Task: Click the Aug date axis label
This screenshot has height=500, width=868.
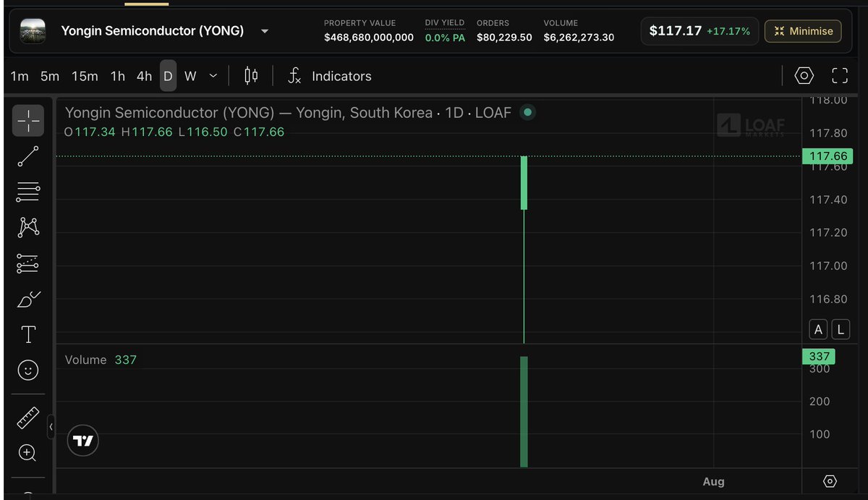Action: (713, 482)
